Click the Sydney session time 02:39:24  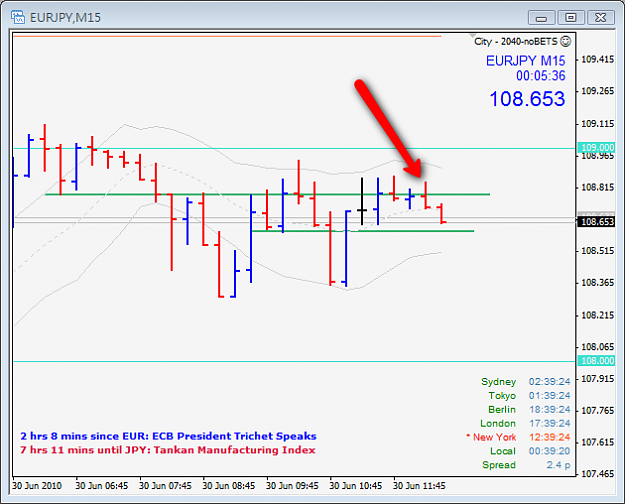click(549, 382)
